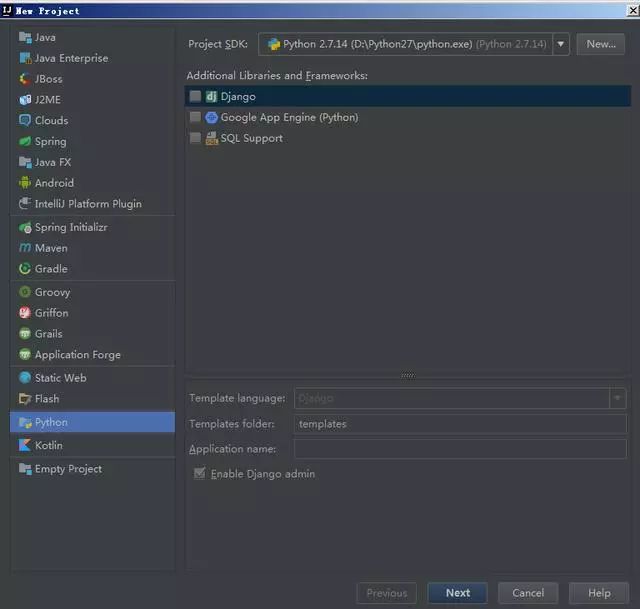Image resolution: width=640 pixels, height=609 pixels.
Task: Choose Spring Initializr label
Action: click(x=71, y=227)
